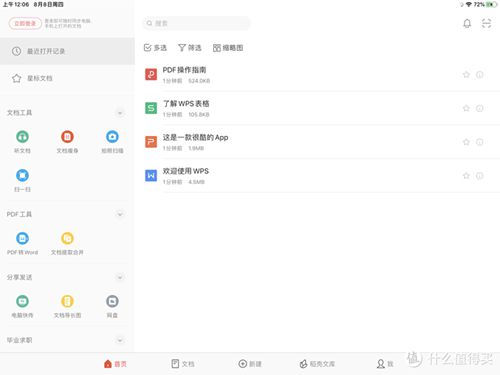The height and width of the screenshot is (375, 500).
Task: Collapse the 文档工具 section
Action: pyautogui.click(x=120, y=113)
